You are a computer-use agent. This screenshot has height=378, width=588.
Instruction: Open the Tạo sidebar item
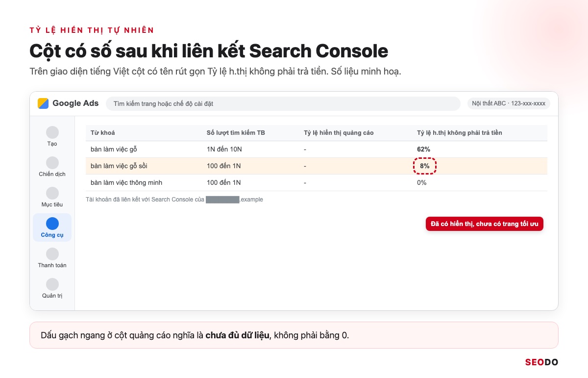52,137
